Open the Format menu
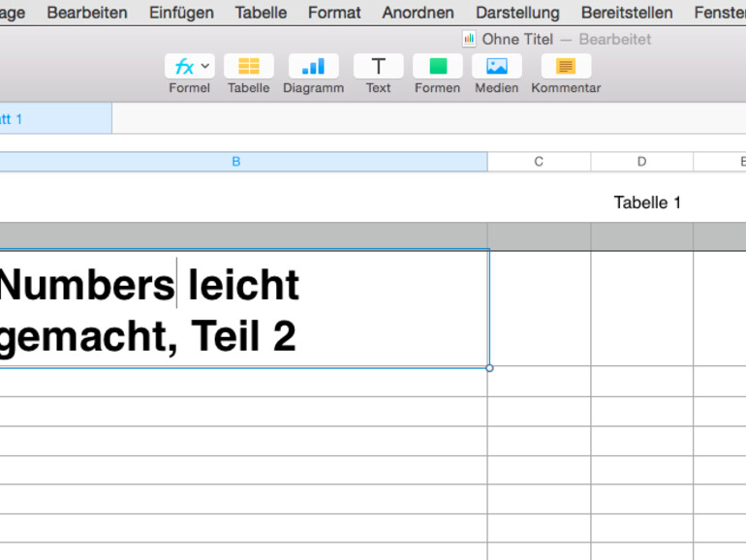The image size is (746, 560). (334, 13)
